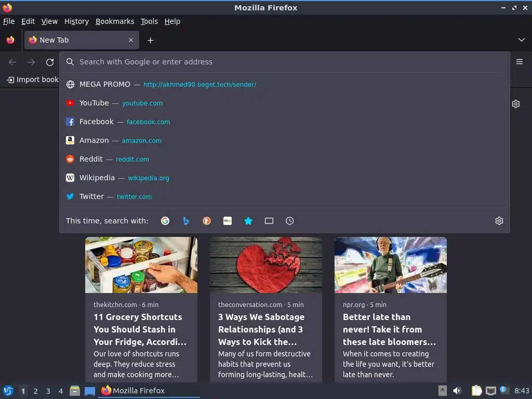Open the File menu
The height and width of the screenshot is (399, 532).
click(9, 21)
